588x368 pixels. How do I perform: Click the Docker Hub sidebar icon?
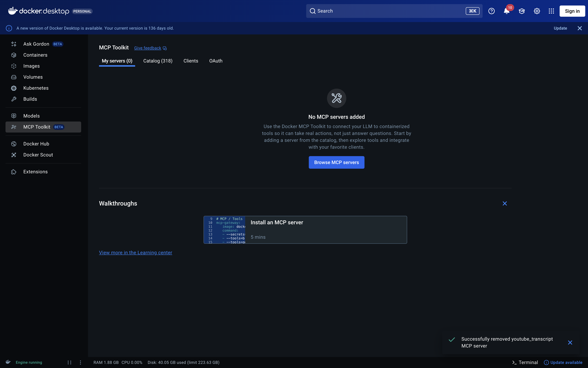(x=14, y=144)
